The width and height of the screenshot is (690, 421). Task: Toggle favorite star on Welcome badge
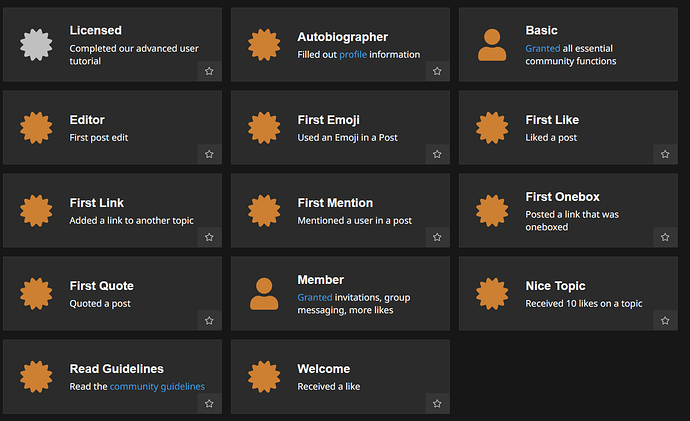coord(437,403)
